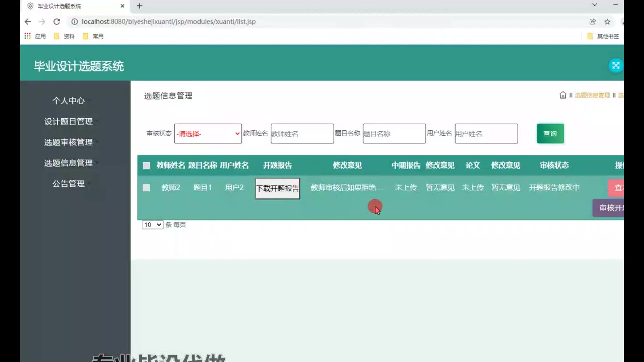Click the 教师2 cell
The image size is (644, 362).
pyautogui.click(x=171, y=188)
